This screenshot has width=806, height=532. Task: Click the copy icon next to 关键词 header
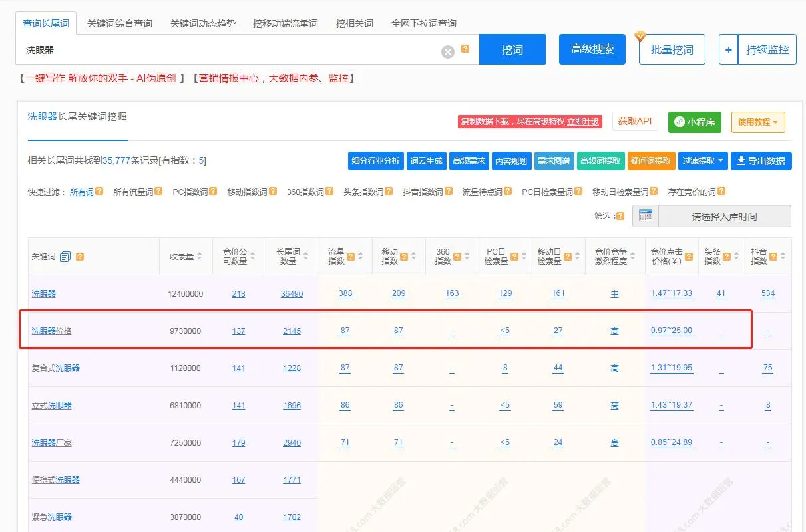point(65,257)
